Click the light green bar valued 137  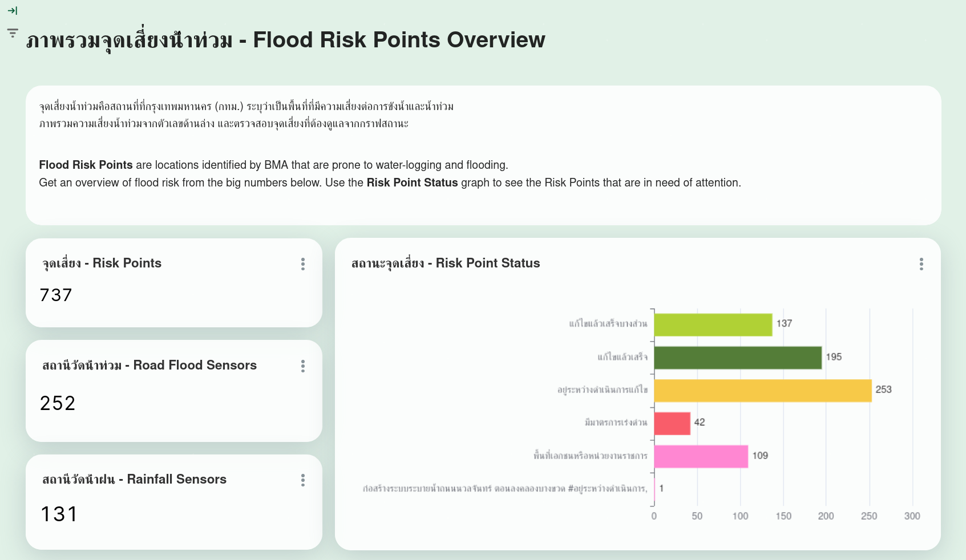point(713,324)
